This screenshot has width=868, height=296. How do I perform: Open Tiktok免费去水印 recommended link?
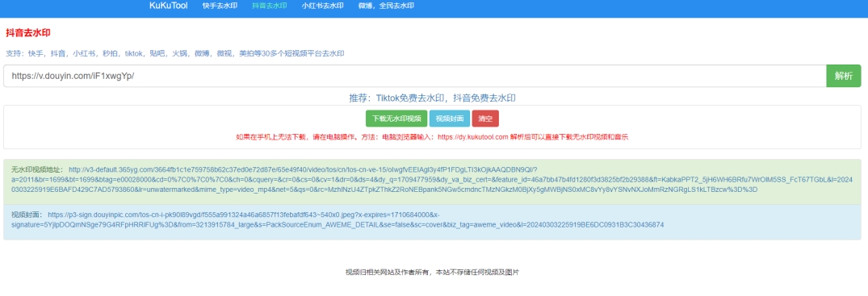409,98
